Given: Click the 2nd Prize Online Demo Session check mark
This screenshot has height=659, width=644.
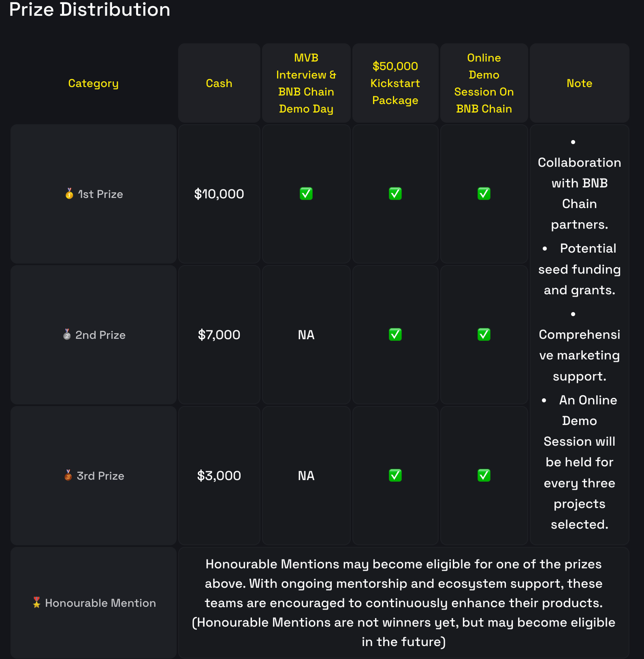Looking at the screenshot, I should pos(484,334).
